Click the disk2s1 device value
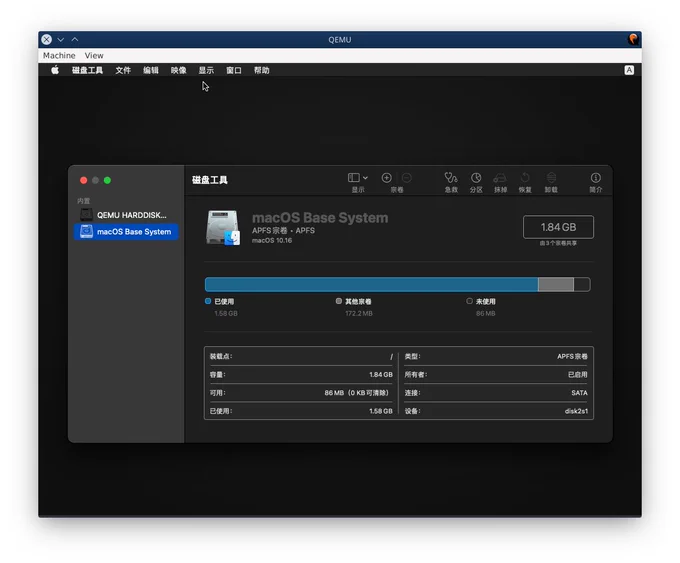680x563 pixels. tap(576, 411)
